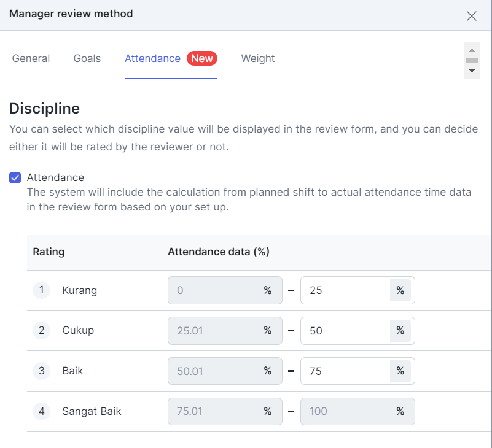Image resolution: width=492 pixels, height=448 pixels.
Task: Switch to the General tab
Action: point(31,59)
